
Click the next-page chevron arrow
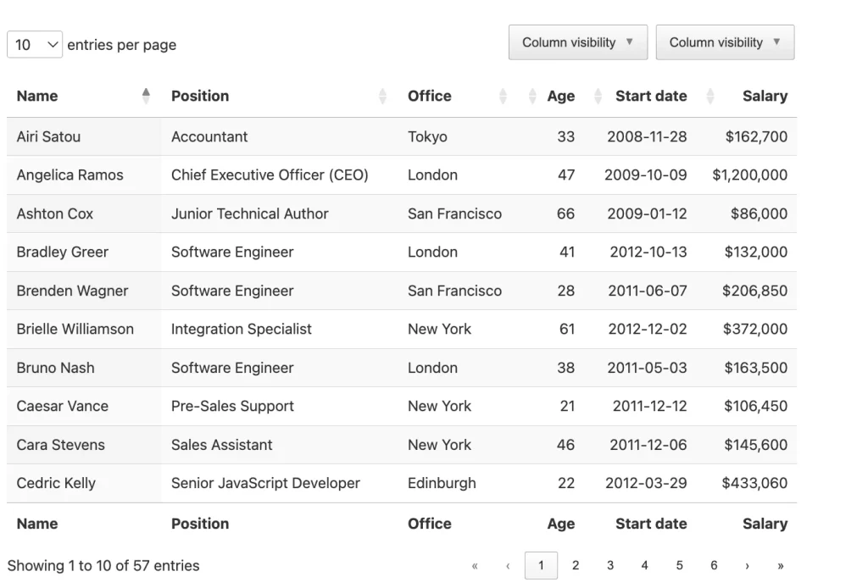747,565
